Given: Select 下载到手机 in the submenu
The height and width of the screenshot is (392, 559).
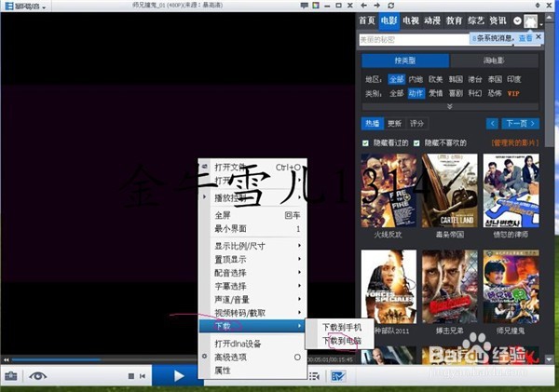Looking at the screenshot, I should point(342,327).
